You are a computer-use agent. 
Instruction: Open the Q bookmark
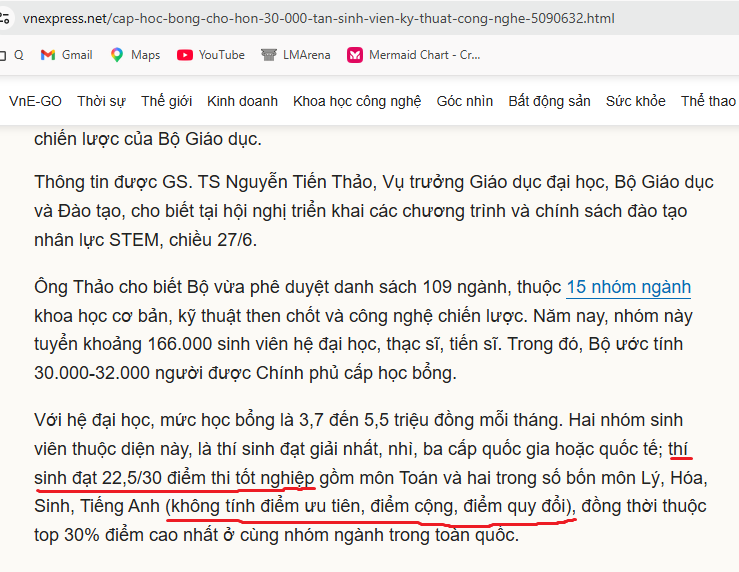(x=18, y=55)
